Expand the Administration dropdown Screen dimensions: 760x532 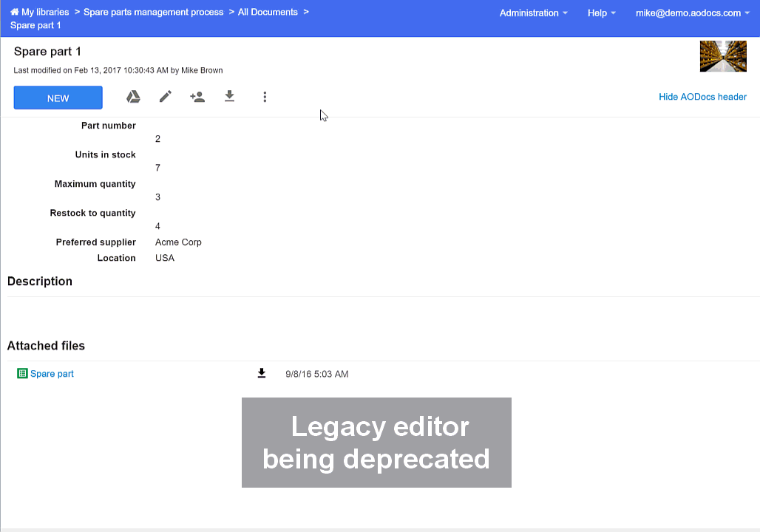pos(533,13)
